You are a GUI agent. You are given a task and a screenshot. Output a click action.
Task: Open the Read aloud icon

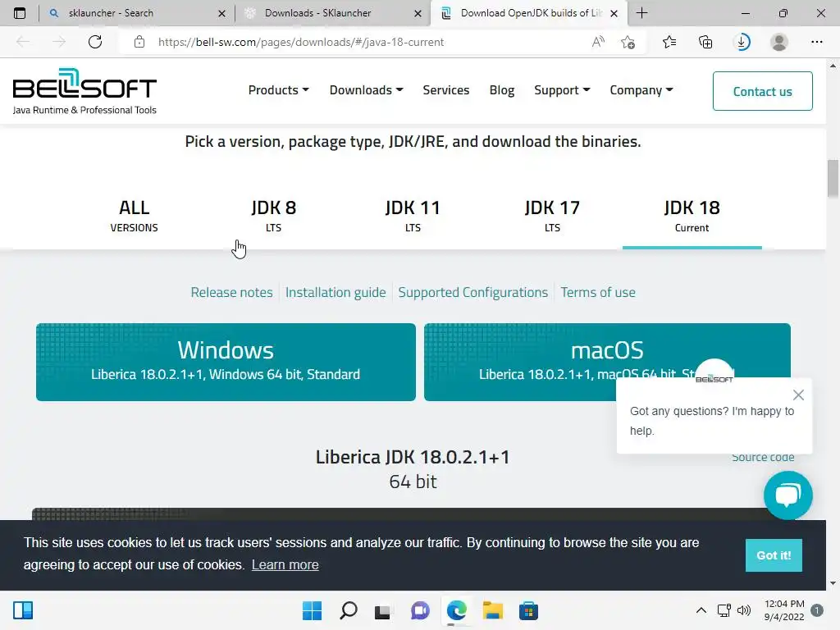point(598,42)
